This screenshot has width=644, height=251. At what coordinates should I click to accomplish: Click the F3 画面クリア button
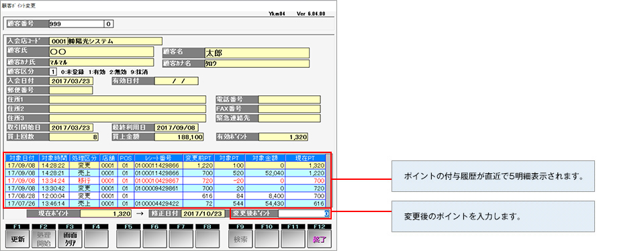pyautogui.click(x=70, y=237)
